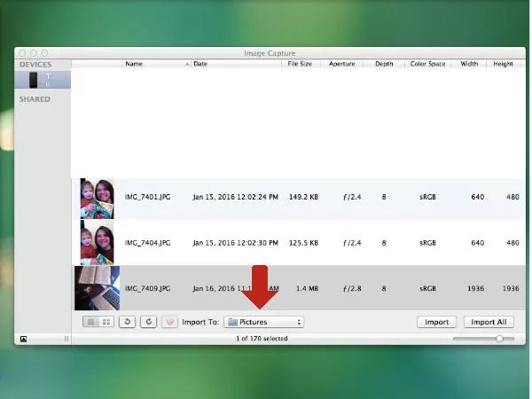Open the Import To Pictures dropdown

[x=263, y=322]
